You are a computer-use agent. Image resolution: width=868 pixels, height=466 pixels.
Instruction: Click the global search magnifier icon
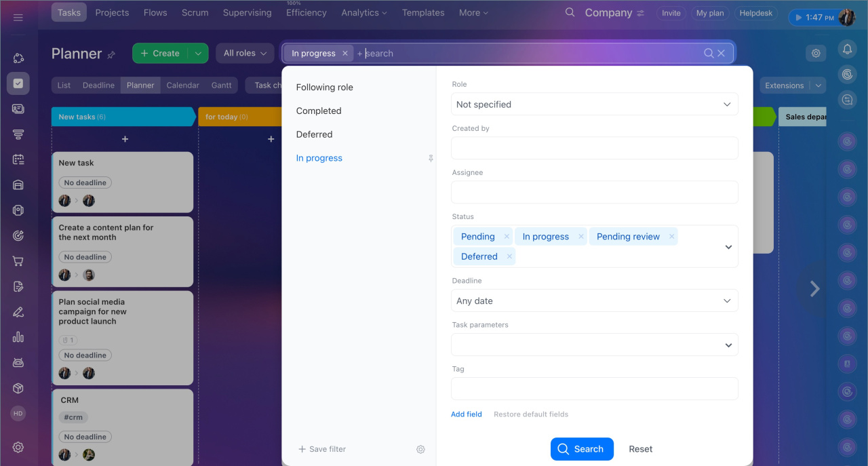[x=570, y=13]
